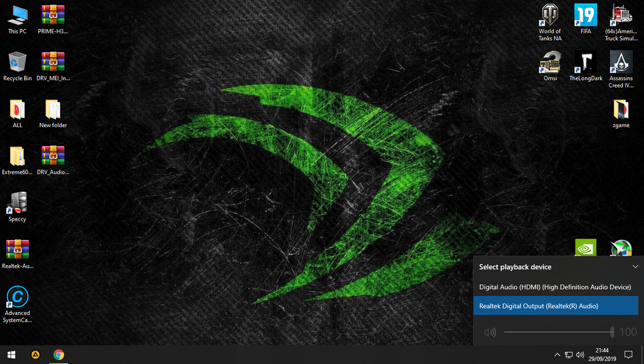Viewport: 644px width, 364px height.
Task: Open the zgame folder
Action: tap(621, 113)
